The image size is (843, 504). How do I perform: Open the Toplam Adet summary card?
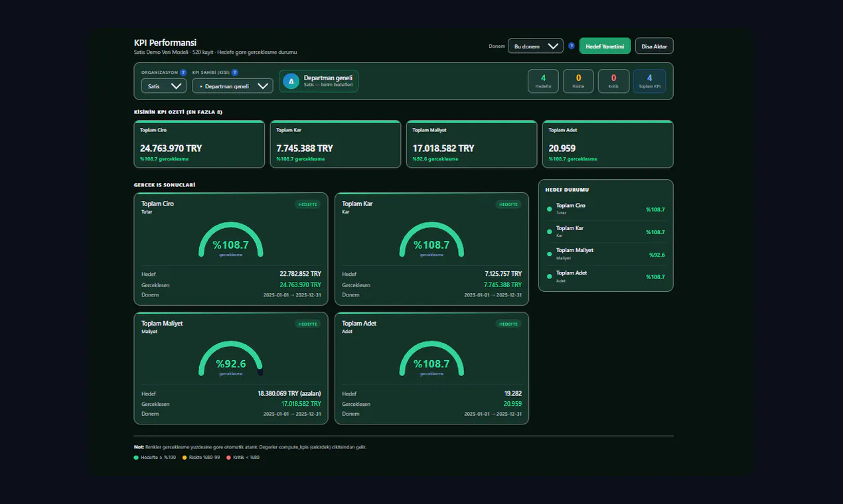click(x=608, y=144)
